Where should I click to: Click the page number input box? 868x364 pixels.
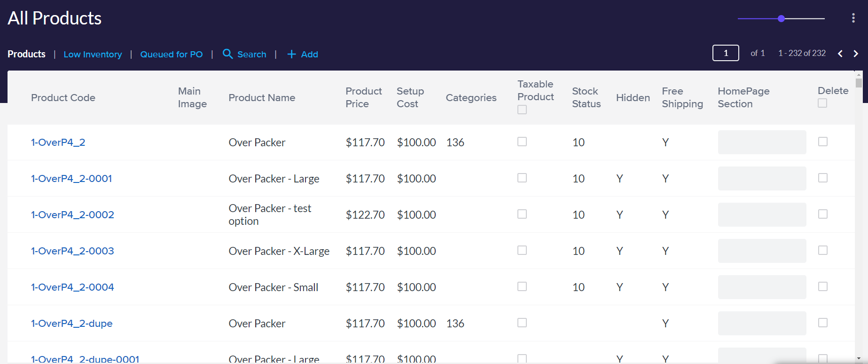(726, 53)
